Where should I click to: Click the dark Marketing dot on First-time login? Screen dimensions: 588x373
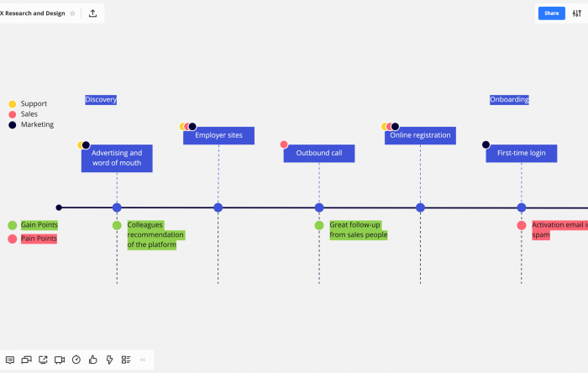[486, 144]
